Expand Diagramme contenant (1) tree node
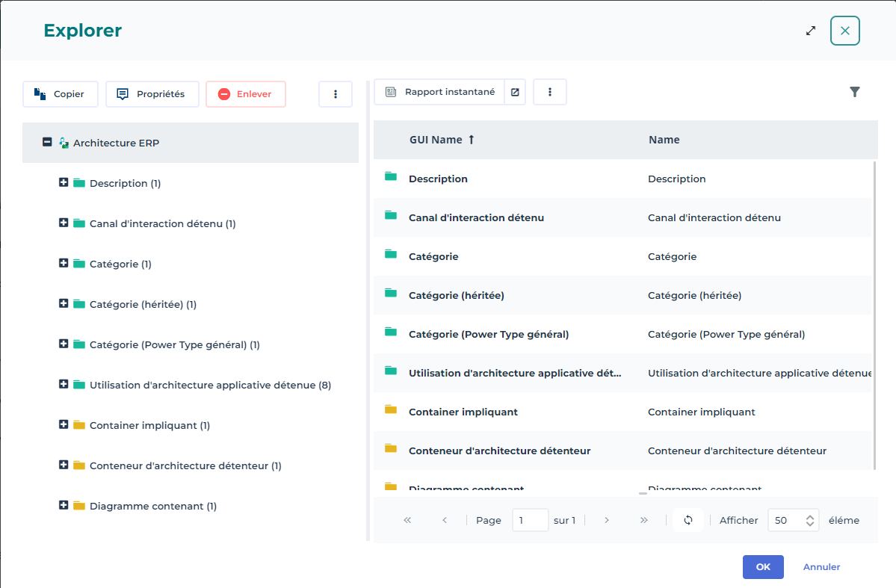The height and width of the screenshot is (588, 896). 64,505
